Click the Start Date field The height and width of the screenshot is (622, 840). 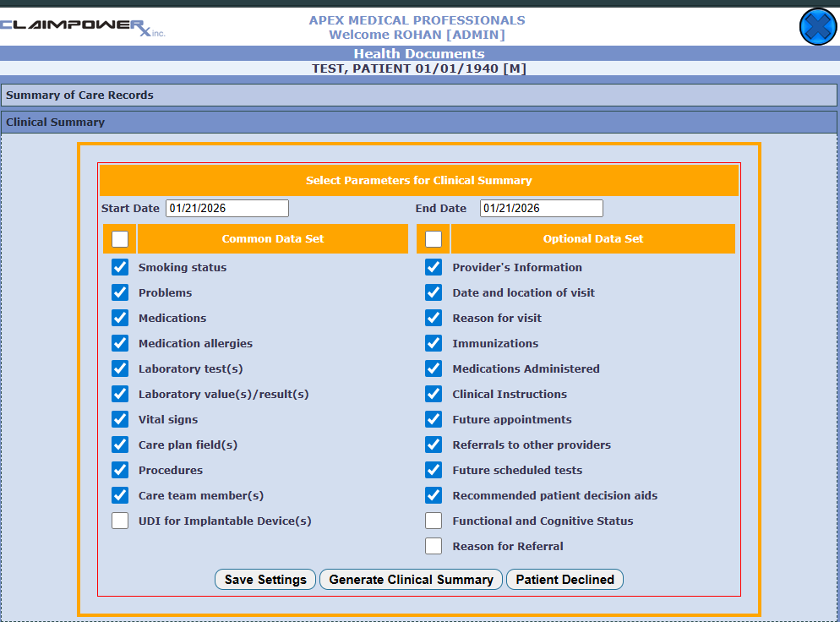pyautogui.click(x=227, y=209)
